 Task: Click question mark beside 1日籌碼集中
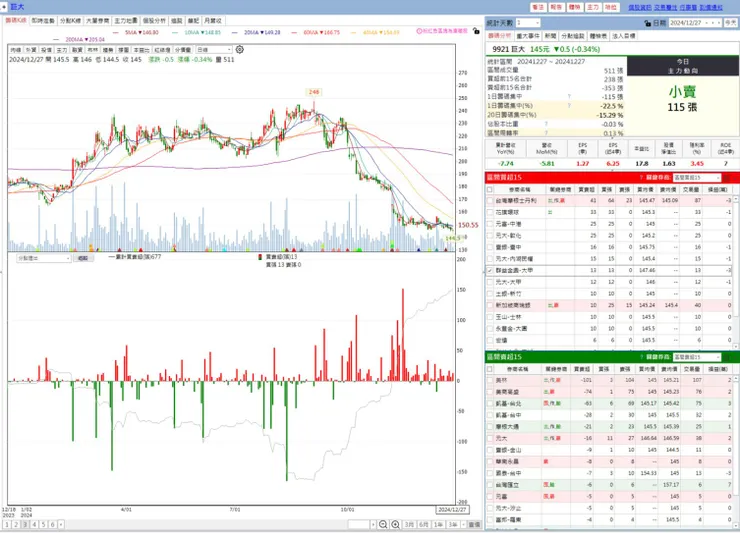coord(569,97)
